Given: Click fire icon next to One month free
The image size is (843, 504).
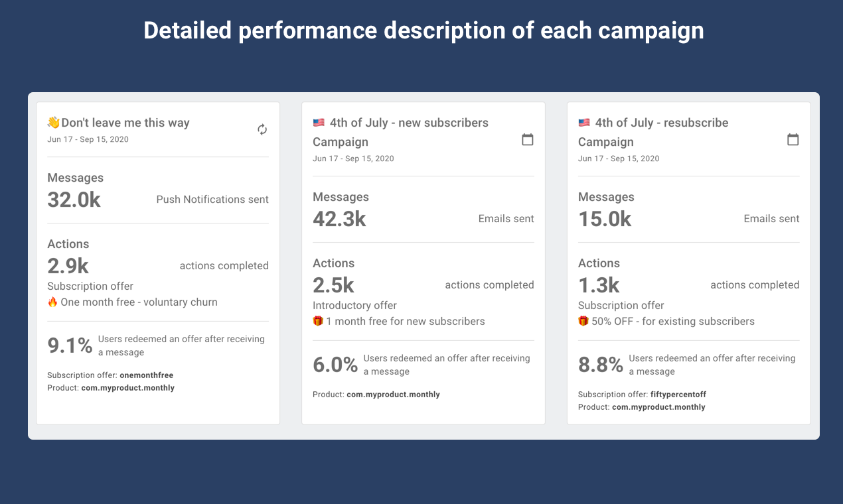Looking at the screenshot, I should pyautogui.click(x=52, y=302).
